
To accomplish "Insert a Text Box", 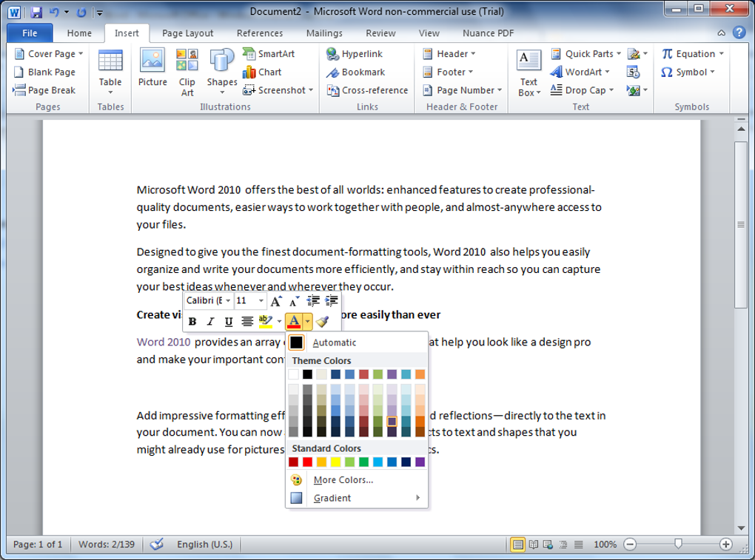I will coord(528,72).
